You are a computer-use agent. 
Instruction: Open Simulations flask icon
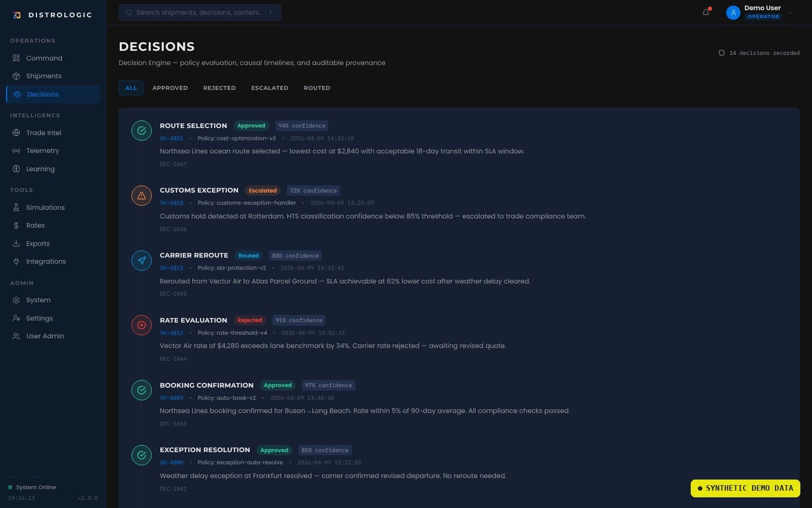16,207
